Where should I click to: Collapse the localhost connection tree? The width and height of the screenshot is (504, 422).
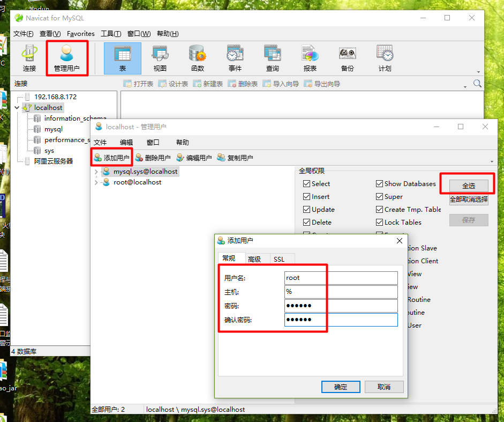17,108
